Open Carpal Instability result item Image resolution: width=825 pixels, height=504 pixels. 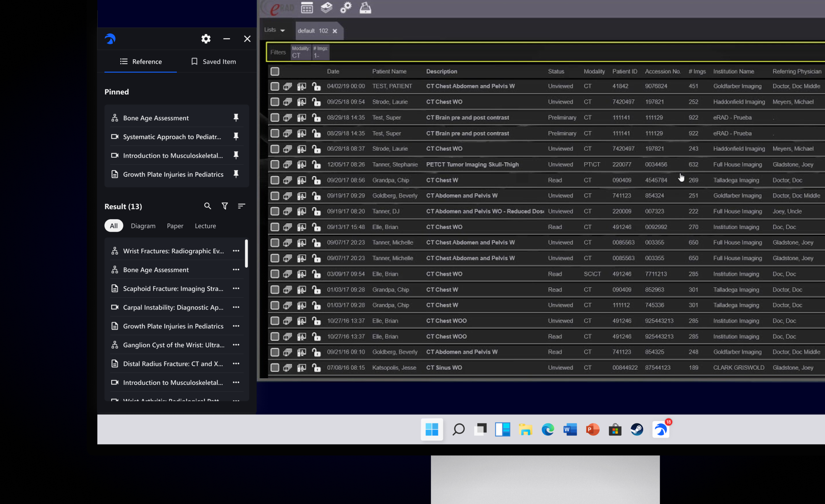click(x=173, y=307)
